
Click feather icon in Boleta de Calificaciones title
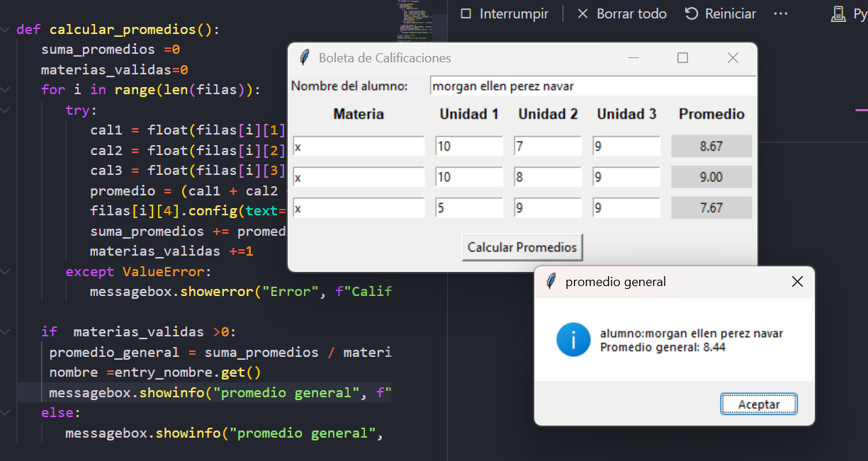pyautogui.click(x=305, y=58)
